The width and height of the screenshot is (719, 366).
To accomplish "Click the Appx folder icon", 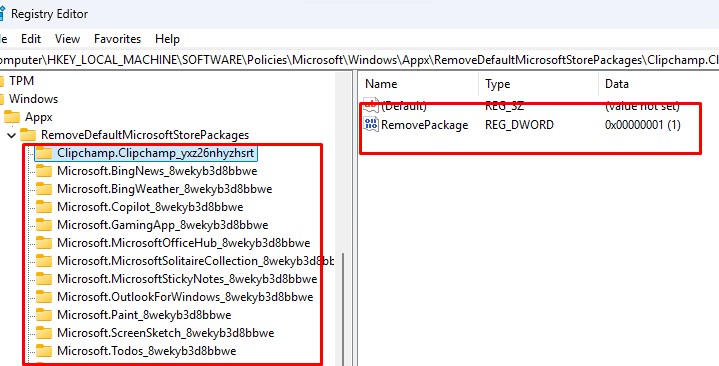I will pos(12,117).
